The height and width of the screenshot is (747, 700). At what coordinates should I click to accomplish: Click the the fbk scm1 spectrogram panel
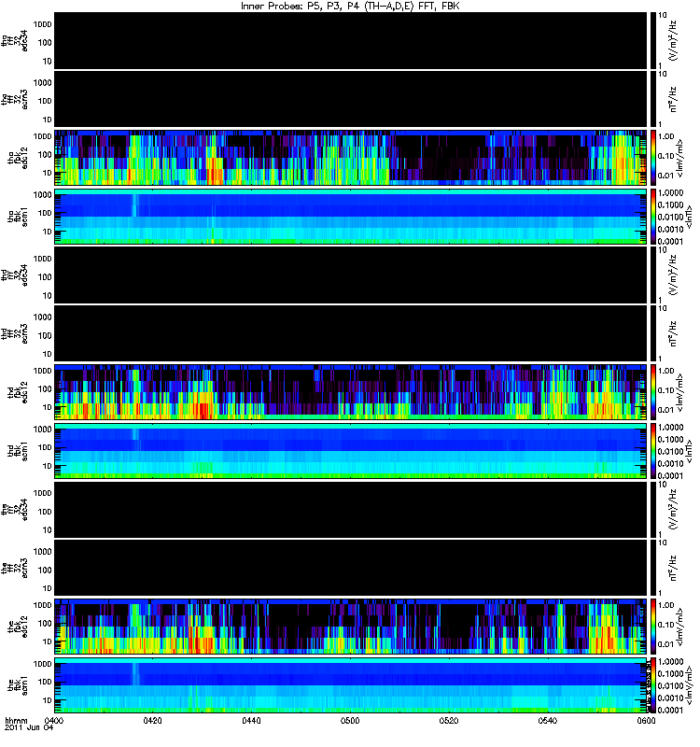point(351,685)
